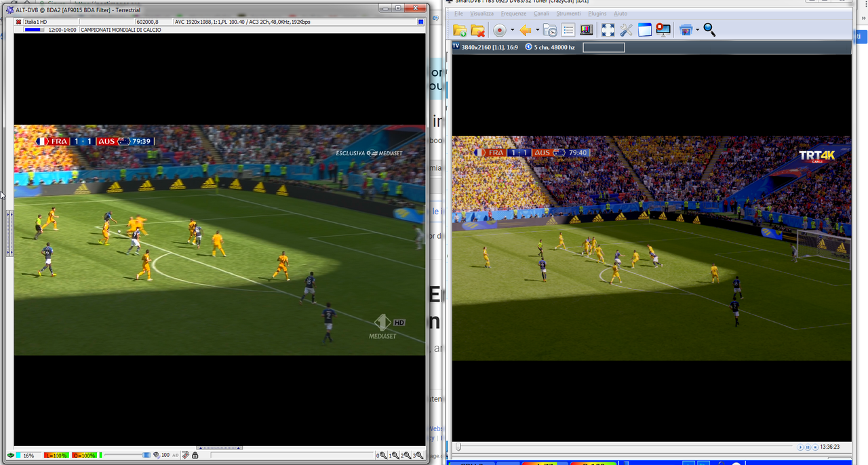Select zoom preset 1 magnifier
This screenshot has width=868, height=465.
click(394, 456)
